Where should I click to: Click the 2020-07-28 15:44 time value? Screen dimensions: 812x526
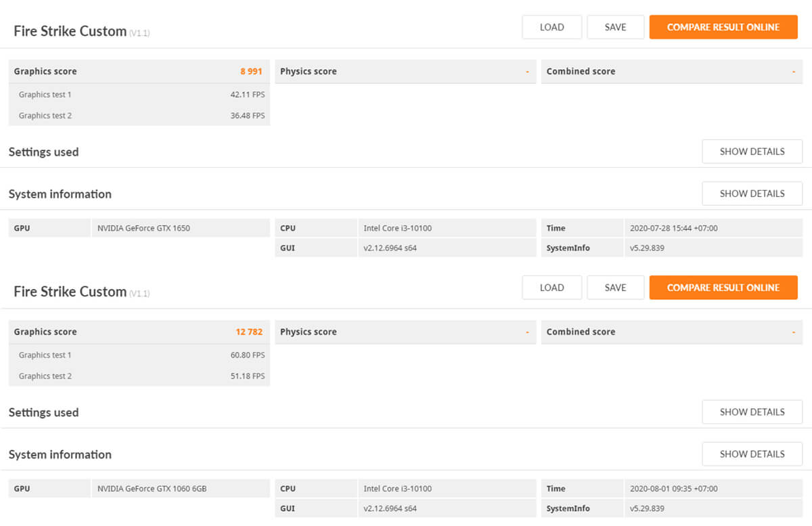[x=673, y=228]
